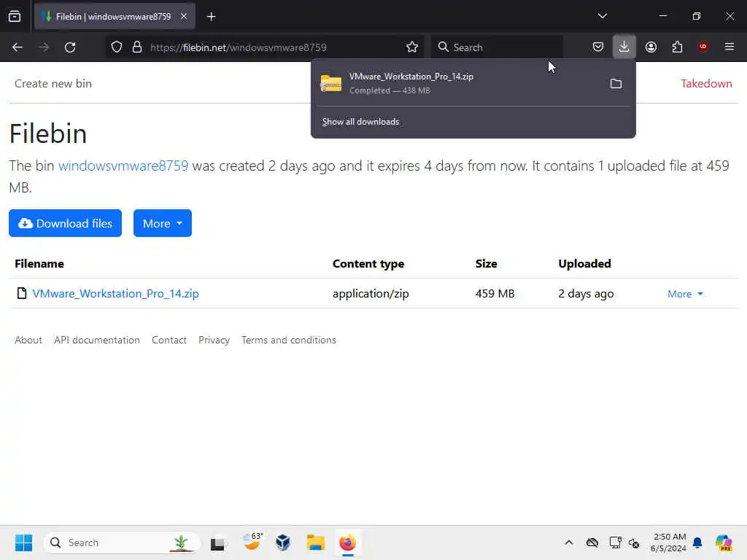Open the clock showing 2:50 AM
The width and height of the screenshot is (747, 560).
668,542
